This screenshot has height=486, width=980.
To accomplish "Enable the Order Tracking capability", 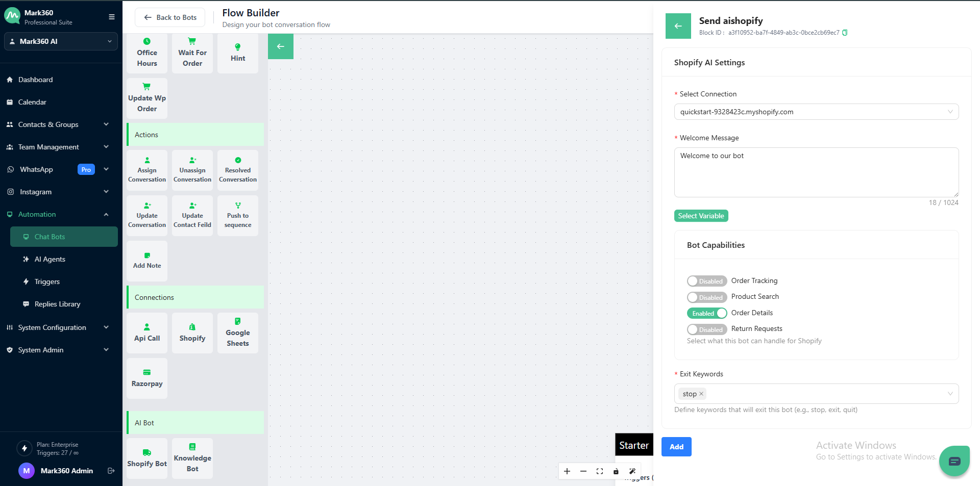I will click(x=706, y=281).
